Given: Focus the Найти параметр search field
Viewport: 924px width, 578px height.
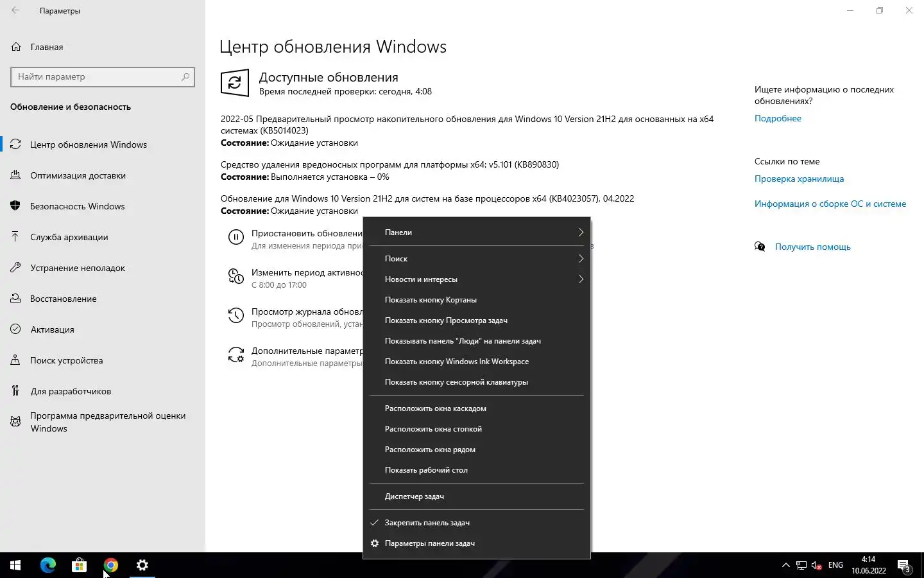Looking at the screenshot, I should 103,76.
